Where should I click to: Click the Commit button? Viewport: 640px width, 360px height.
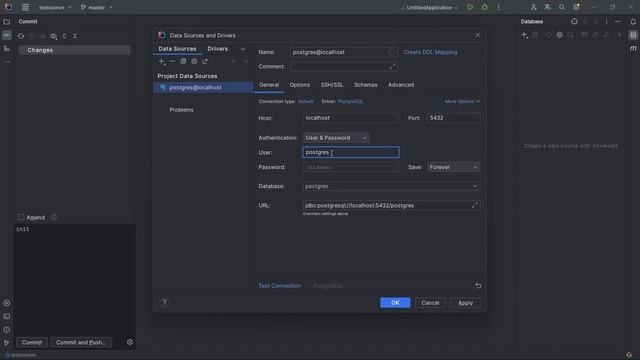point(32,342)
